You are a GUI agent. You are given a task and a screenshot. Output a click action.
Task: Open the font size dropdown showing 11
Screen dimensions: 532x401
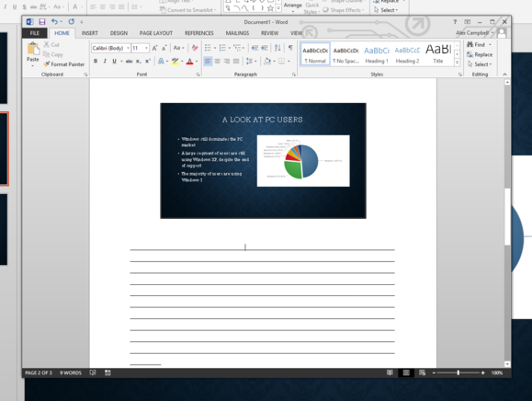(147, 48)
